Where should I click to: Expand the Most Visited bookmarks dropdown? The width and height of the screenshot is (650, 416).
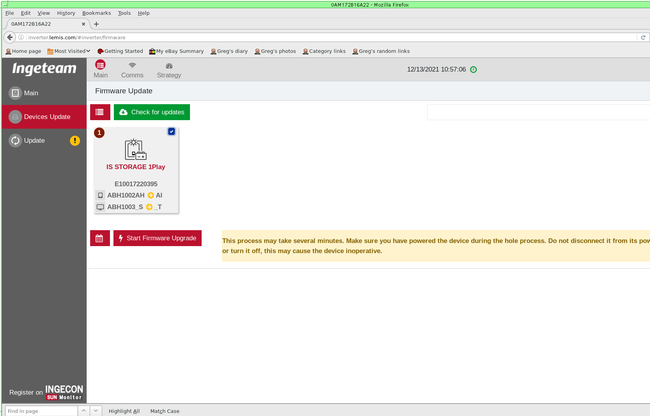69,51
